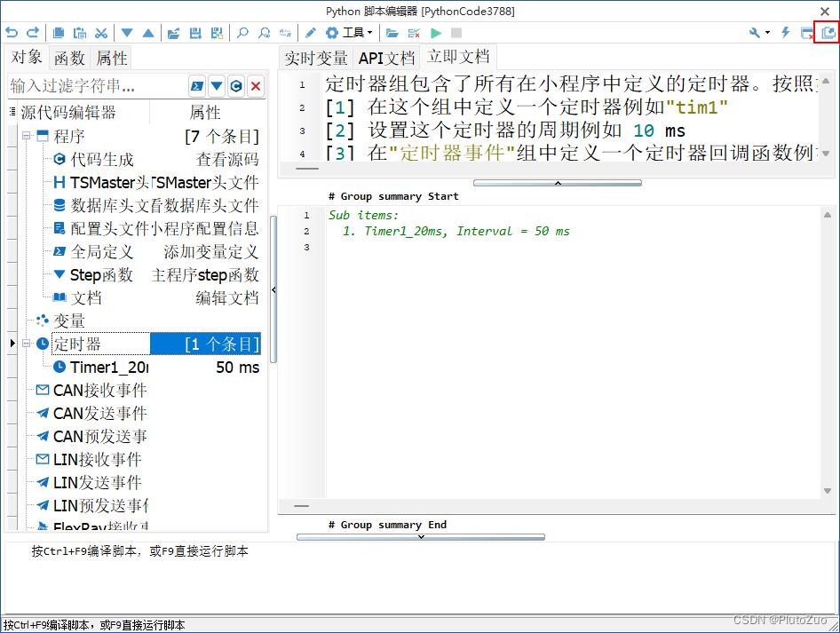Image resolution: width=840 pixels, height=633 pixels.
Task: Click the Cut scissors icon
Action: click(100, 33)
